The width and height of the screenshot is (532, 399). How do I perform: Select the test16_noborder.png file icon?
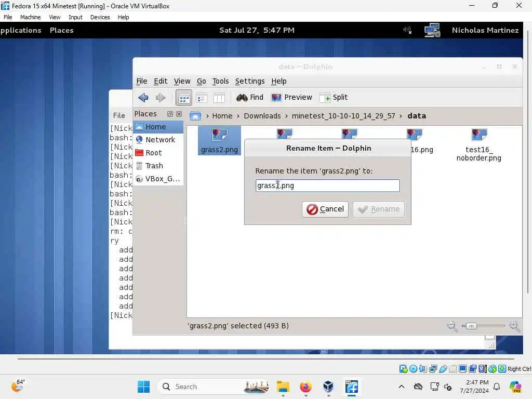[478, 145]
